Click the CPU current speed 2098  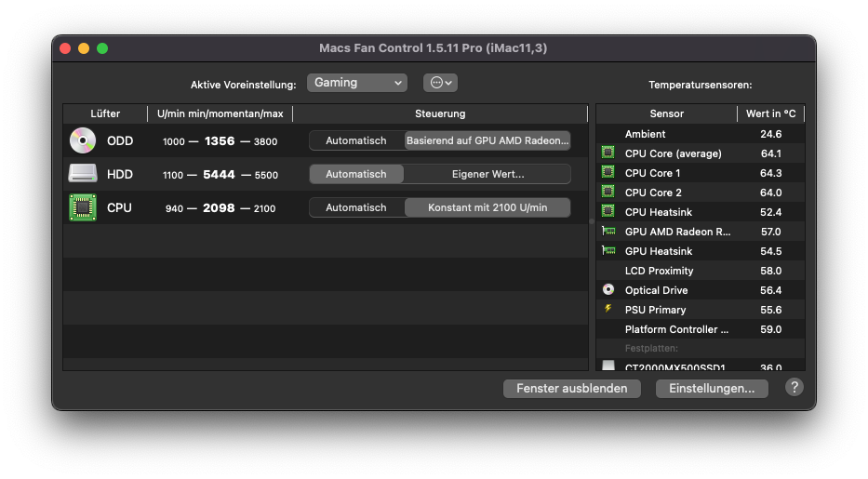click(x=218, y=208)
